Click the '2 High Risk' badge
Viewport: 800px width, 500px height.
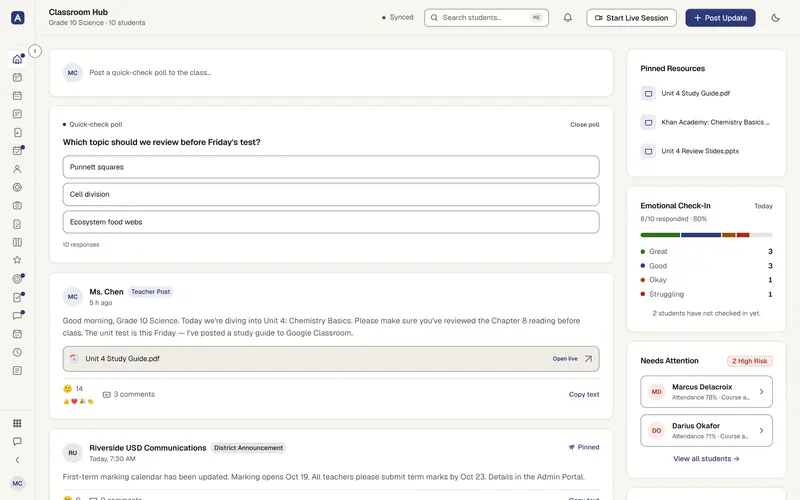tap(749, 361)
